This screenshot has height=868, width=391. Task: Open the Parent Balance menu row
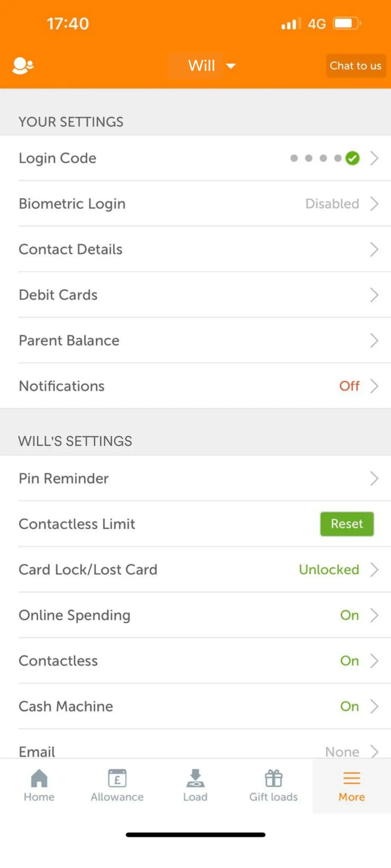coord(195,341)
